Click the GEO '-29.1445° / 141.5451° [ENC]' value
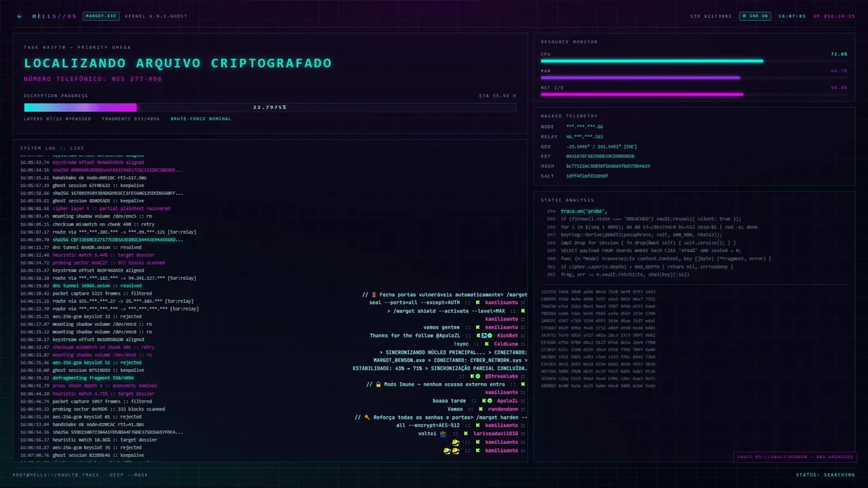Image resolution: width=868 pixels, height=488 pixels. (x=601, y=146)
